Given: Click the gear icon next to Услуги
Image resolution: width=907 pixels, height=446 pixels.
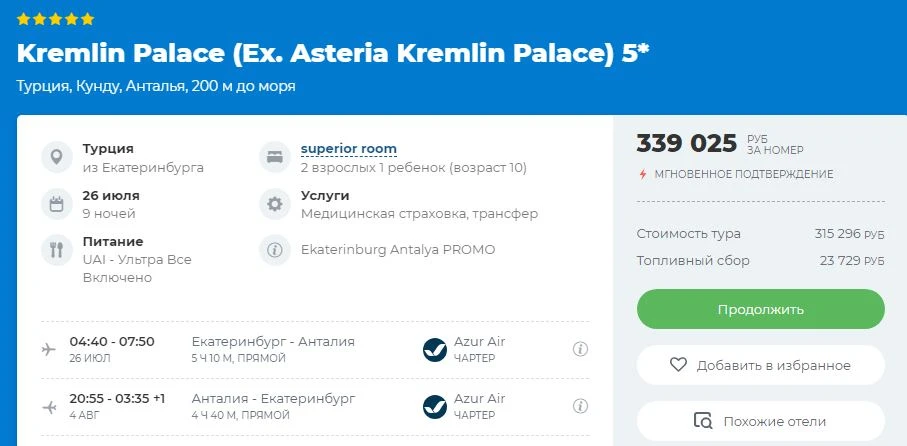Looking at the screenshot, I should pos(274,204).
